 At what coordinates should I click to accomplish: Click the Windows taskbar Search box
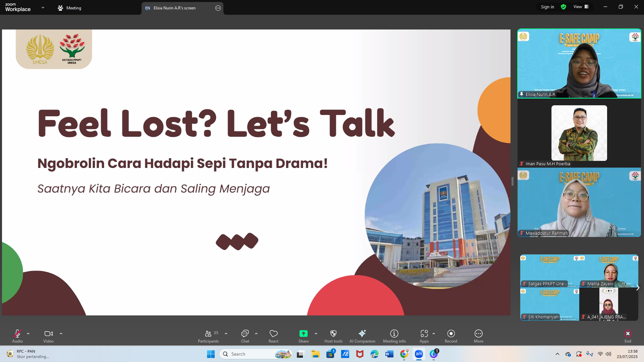pos(248,354)
